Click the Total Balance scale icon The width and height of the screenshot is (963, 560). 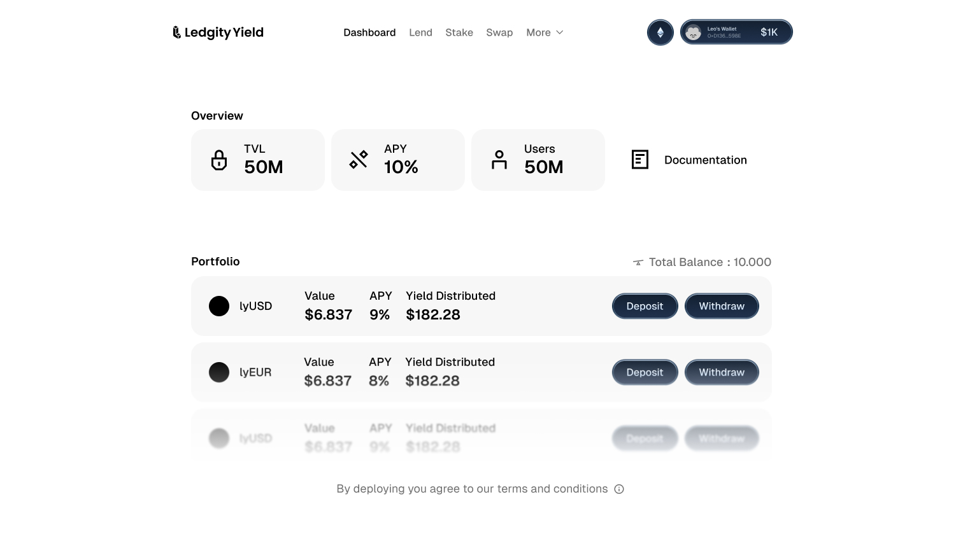coord(638,262)
